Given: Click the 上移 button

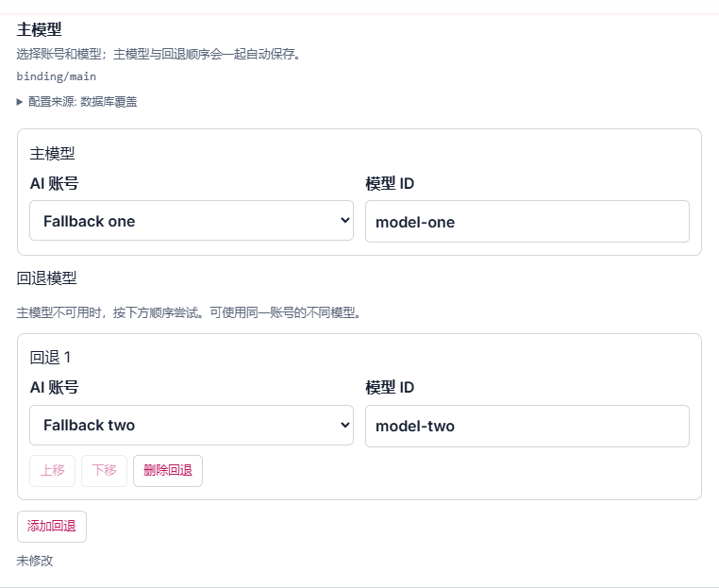Looking at the screenshot, I should click(52, 471).
